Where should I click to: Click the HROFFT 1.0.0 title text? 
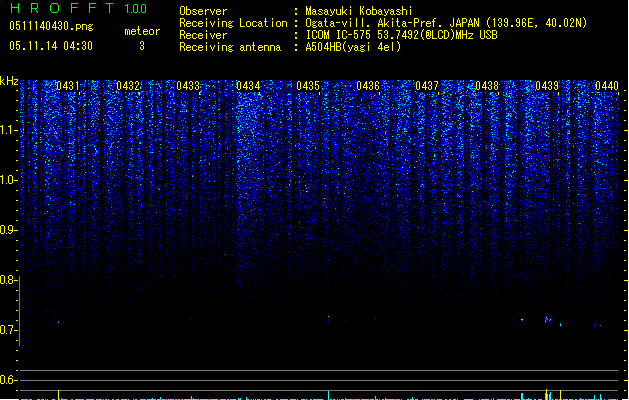pos(78,8)
